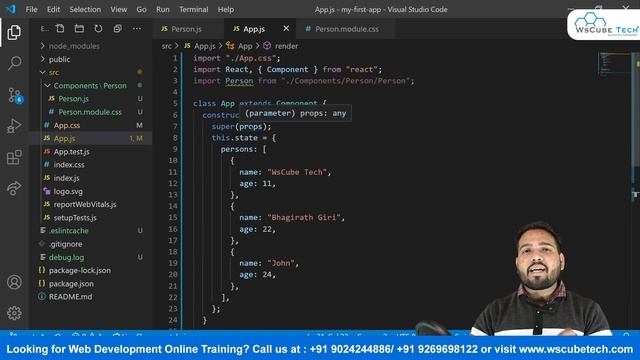Click the Person import identifier on line 3
The height and width of the screenshot is (360, 640).
click(239, 81)
